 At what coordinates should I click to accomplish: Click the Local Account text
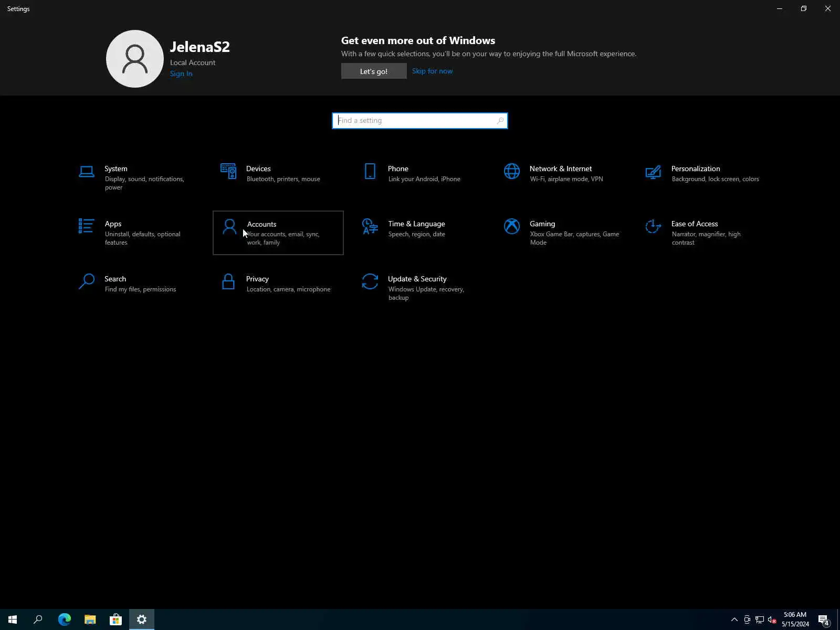pos(193,62)
